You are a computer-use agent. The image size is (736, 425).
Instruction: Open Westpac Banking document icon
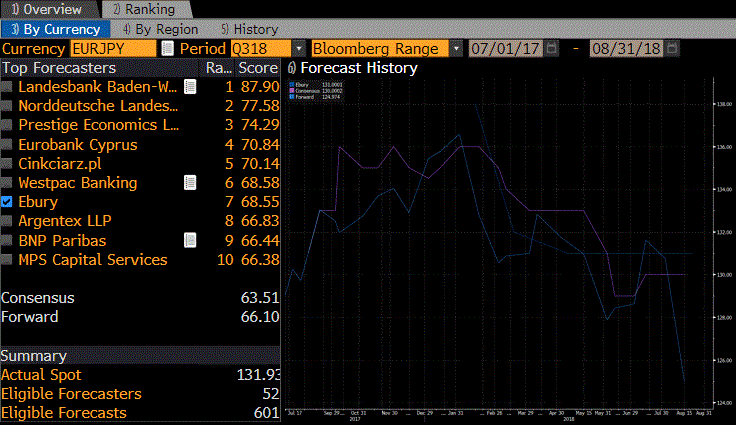tap(190, 183)
